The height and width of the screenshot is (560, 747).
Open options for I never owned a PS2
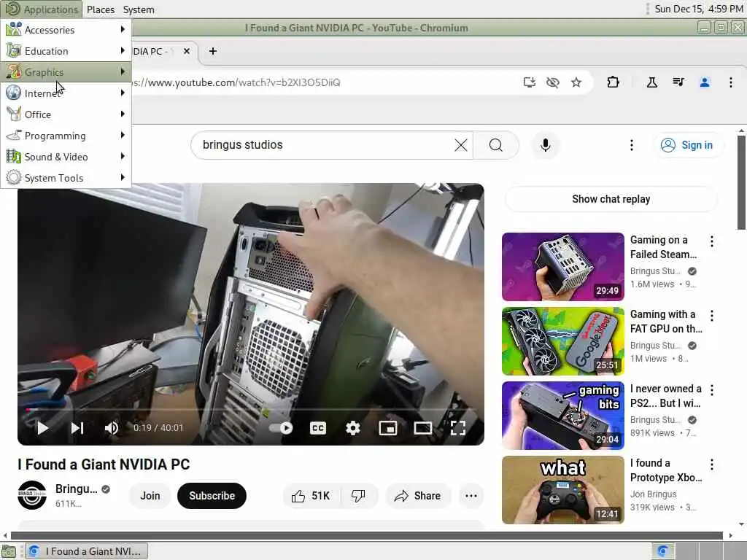(712, 390)
